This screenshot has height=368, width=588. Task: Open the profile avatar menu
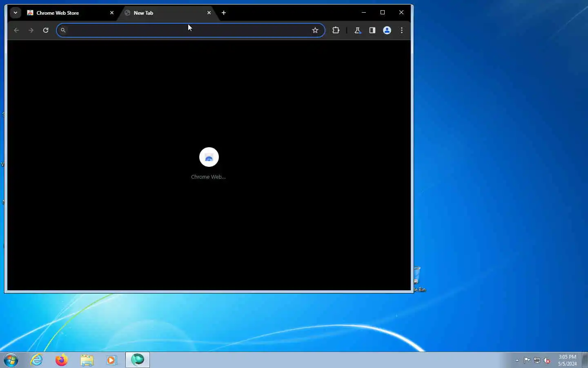click(387, 30)
